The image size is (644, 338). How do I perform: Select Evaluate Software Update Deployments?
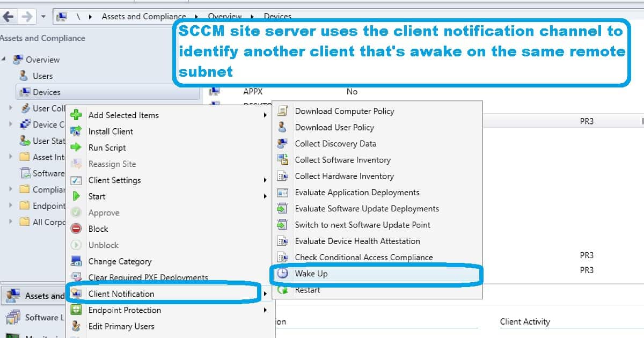click(367, 209)
